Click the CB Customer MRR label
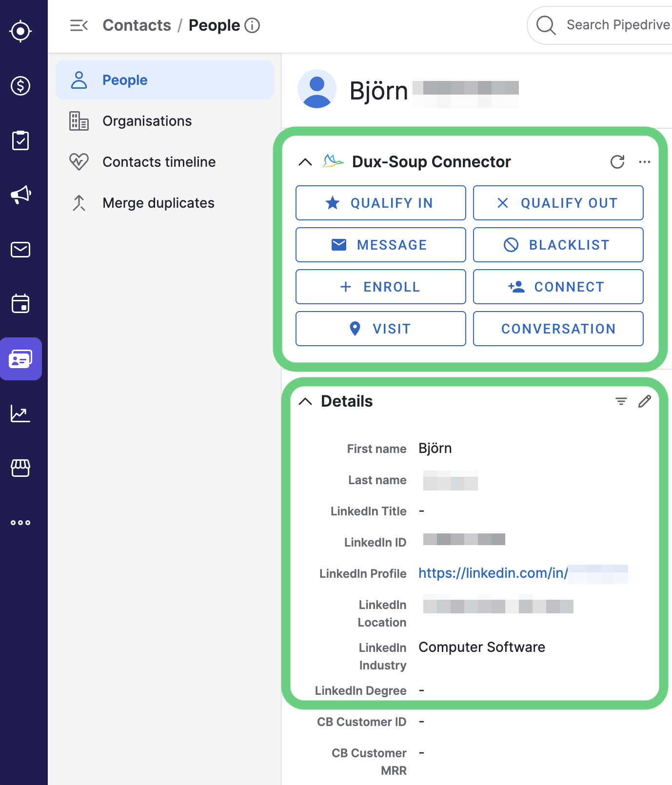This screenshot has height=785, width=672. pyautogui.click(x=369, y=762)
